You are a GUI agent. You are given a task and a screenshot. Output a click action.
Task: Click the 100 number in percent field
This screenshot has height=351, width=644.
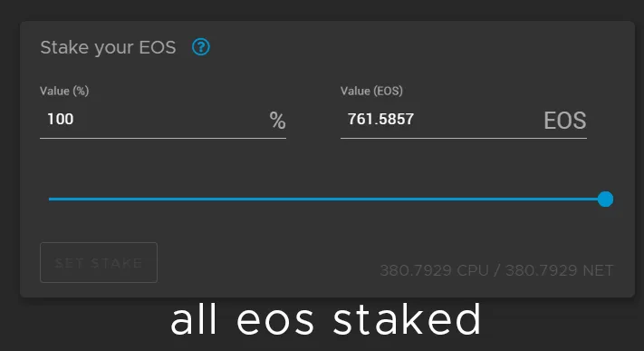(x=61, y=119)
